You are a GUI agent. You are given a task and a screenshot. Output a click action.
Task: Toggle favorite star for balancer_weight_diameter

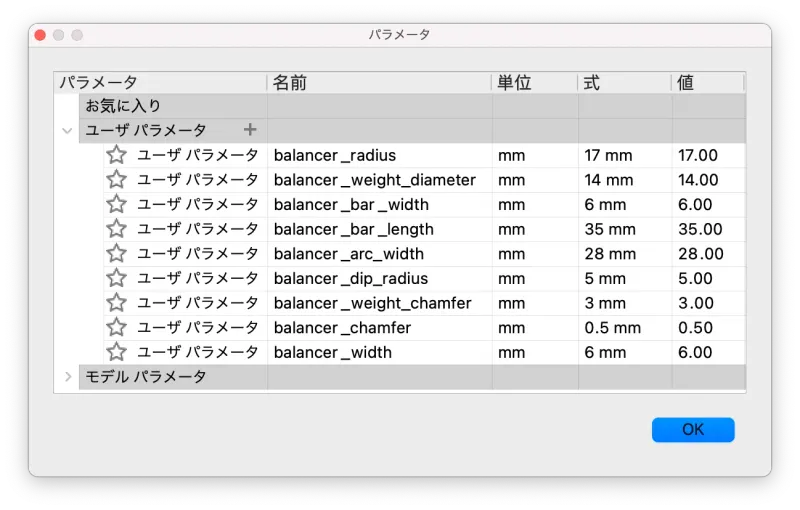(116, 179)
